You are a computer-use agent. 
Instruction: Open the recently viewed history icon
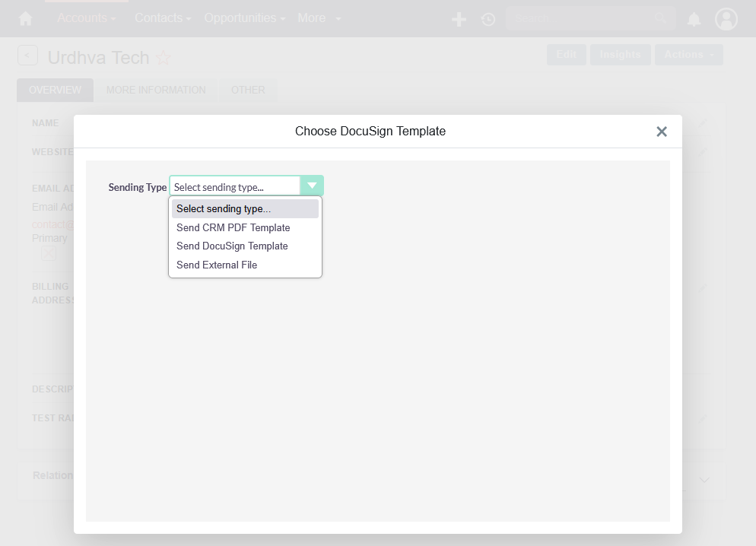coord(488,19)
